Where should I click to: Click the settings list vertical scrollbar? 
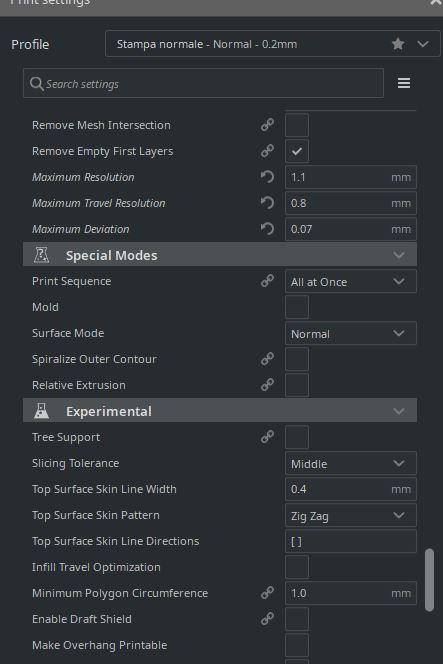click(429, 580)
